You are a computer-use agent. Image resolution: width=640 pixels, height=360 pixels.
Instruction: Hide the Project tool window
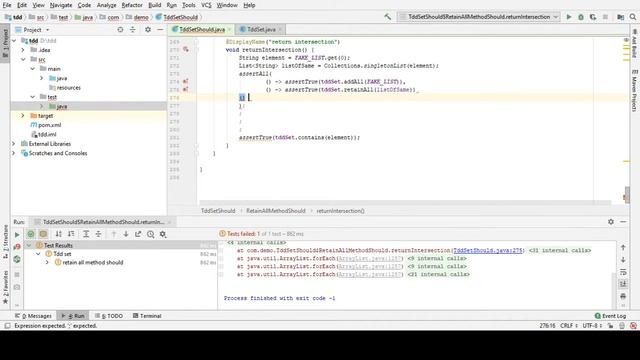pos(160,30)
